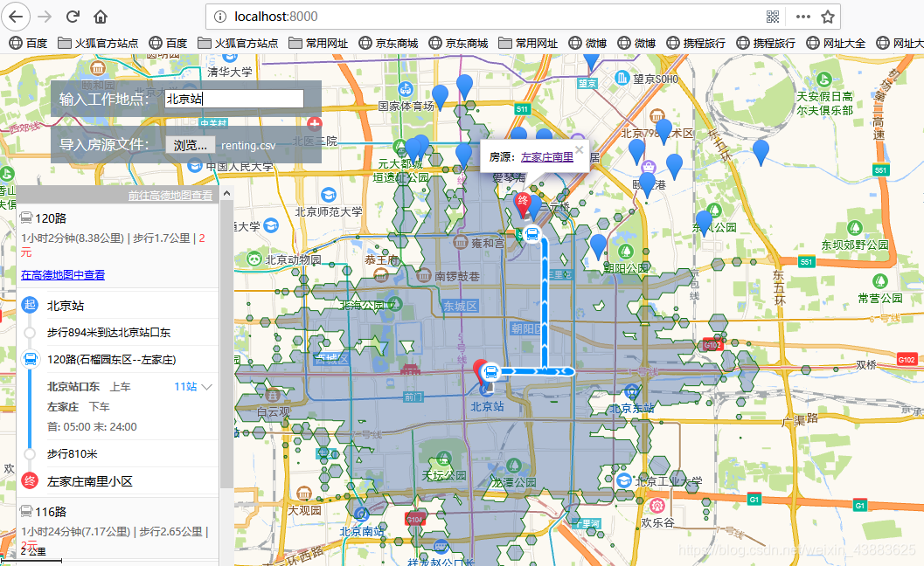Click 北京师范大学 school icon on map
Image resolution: width=924 pixels, height=566 pixels.
(328, 195)
